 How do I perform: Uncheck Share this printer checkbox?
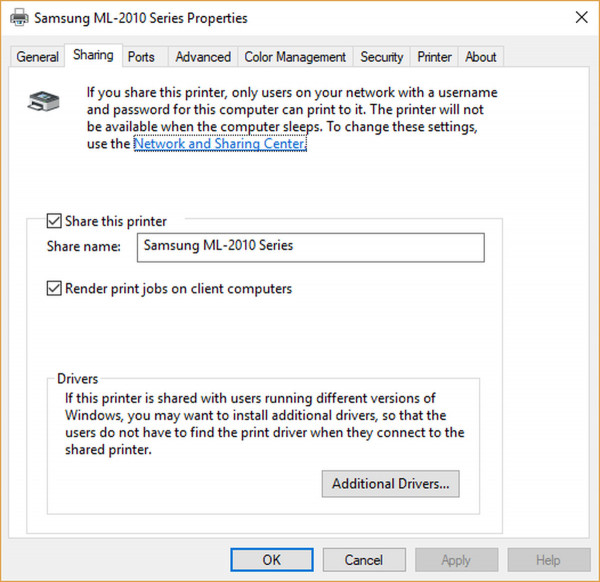[x=54, y=221]
